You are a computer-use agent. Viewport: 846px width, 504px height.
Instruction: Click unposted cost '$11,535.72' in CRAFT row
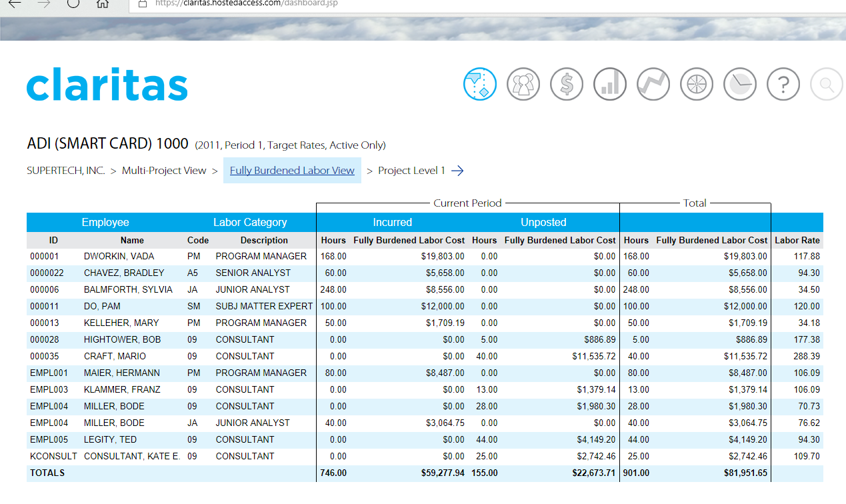tap(594, 357)
